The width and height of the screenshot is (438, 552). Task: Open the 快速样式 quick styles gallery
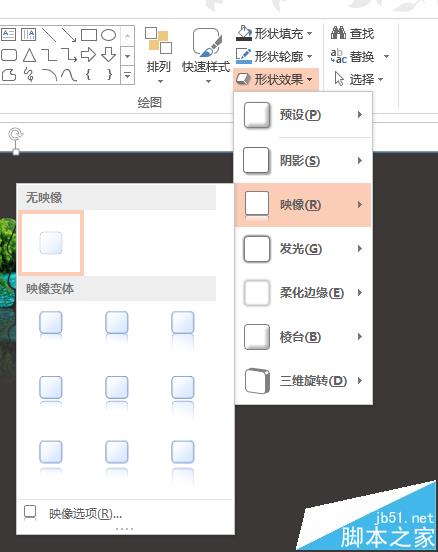coord(206,56)
